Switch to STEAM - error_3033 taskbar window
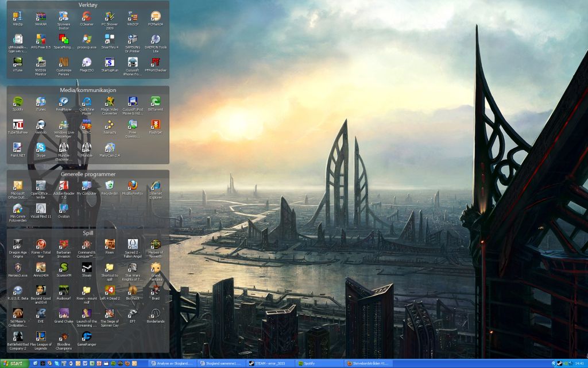588x368 pixels. coord(271,363)
